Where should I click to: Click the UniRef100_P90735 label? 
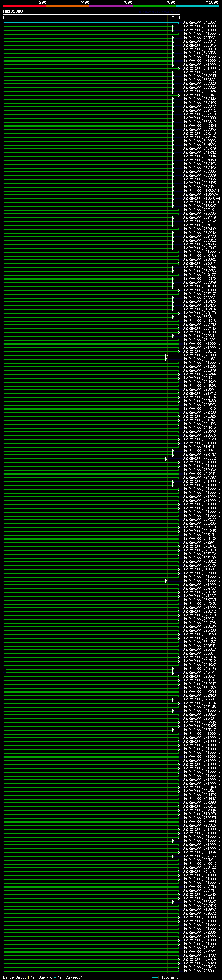pos(199,214)
